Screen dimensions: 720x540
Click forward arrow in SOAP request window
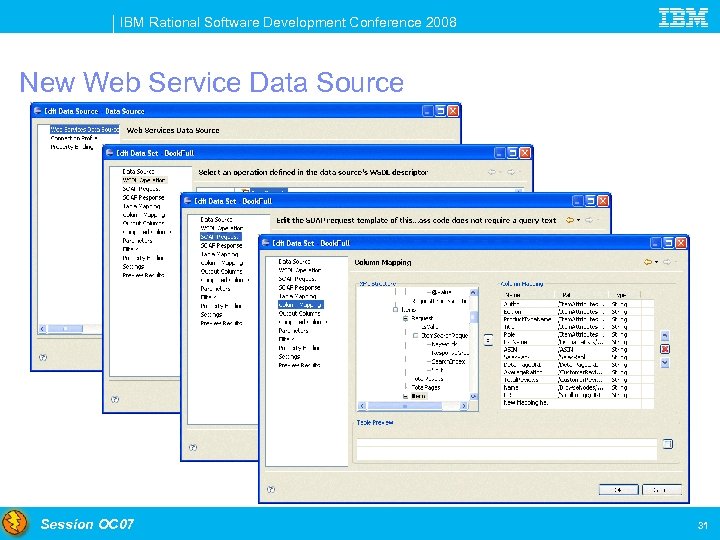589,220
